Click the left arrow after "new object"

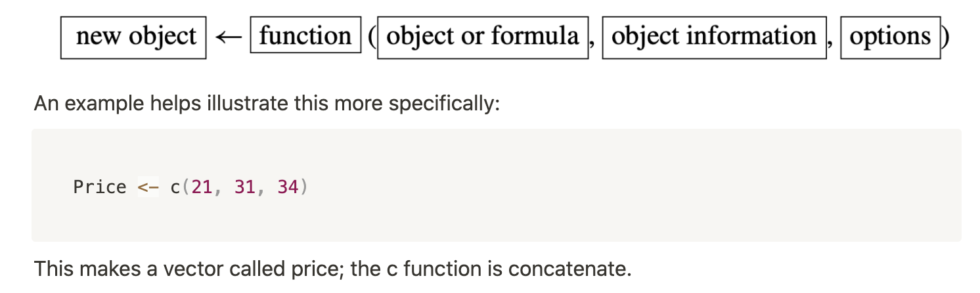(x=228, y=37)
